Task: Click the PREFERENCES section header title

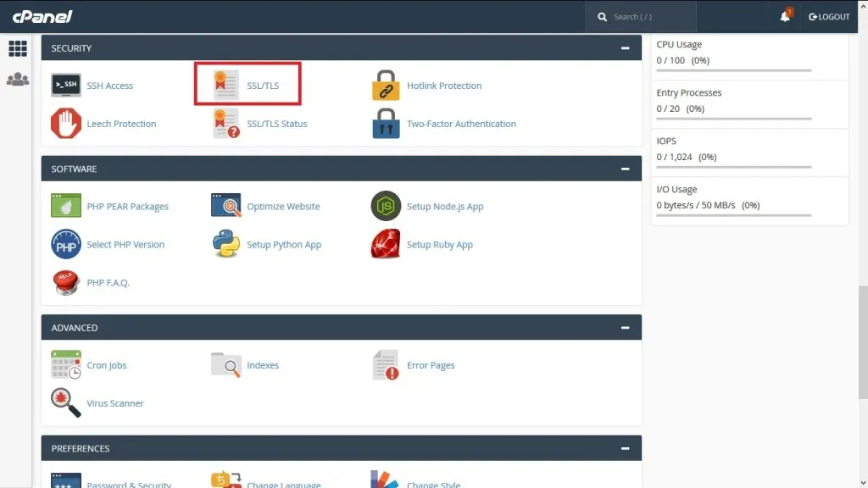Action: coord(81,448)
